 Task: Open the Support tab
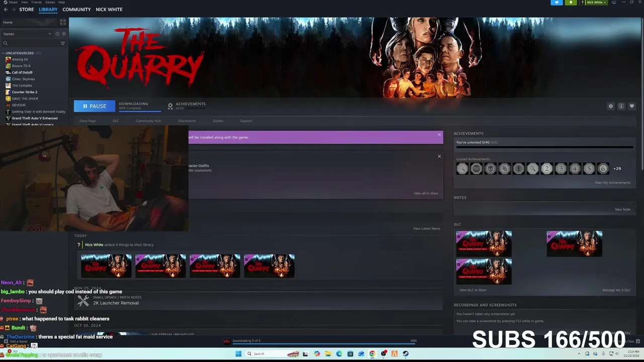246,121
